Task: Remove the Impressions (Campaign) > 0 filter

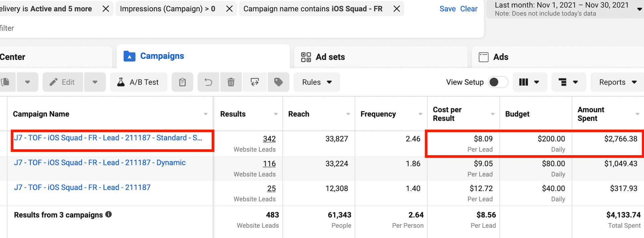Action: click(x=229, y=9)
